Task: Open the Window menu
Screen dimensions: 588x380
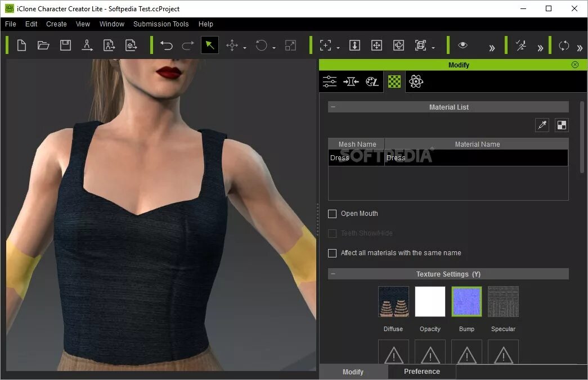Action: [x=112, y=24]
